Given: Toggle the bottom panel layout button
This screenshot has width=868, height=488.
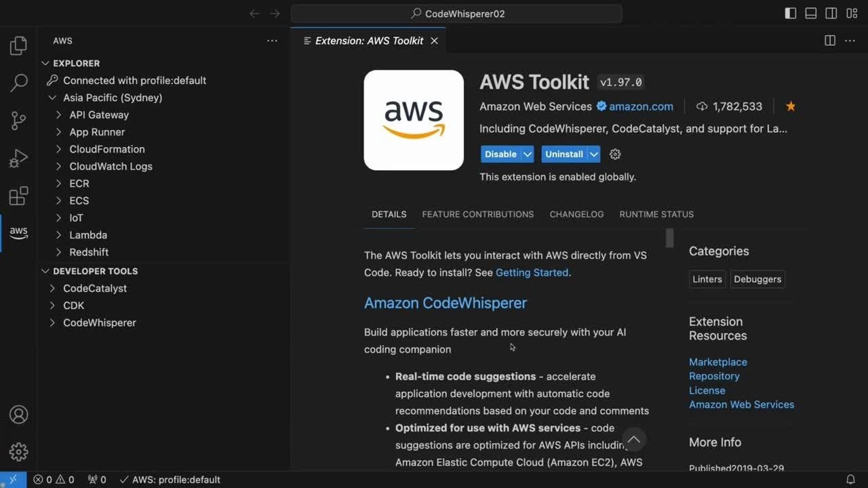Looking at the screenshot, I should [811, 14].
